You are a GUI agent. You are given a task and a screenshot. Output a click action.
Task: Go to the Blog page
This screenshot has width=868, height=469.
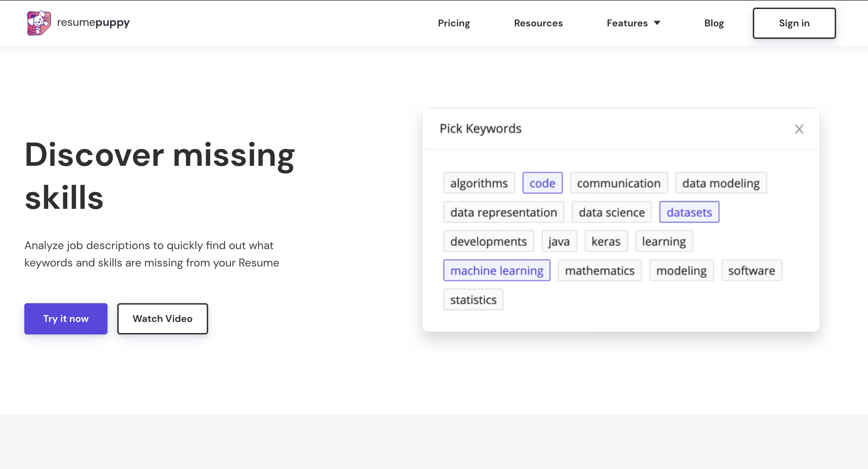[x=714, y=23]
